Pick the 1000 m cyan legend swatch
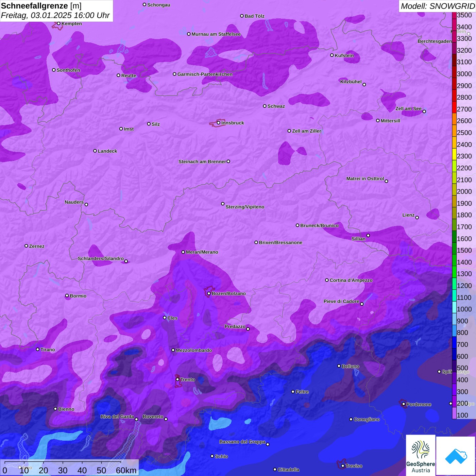 (x=454, y=307)
